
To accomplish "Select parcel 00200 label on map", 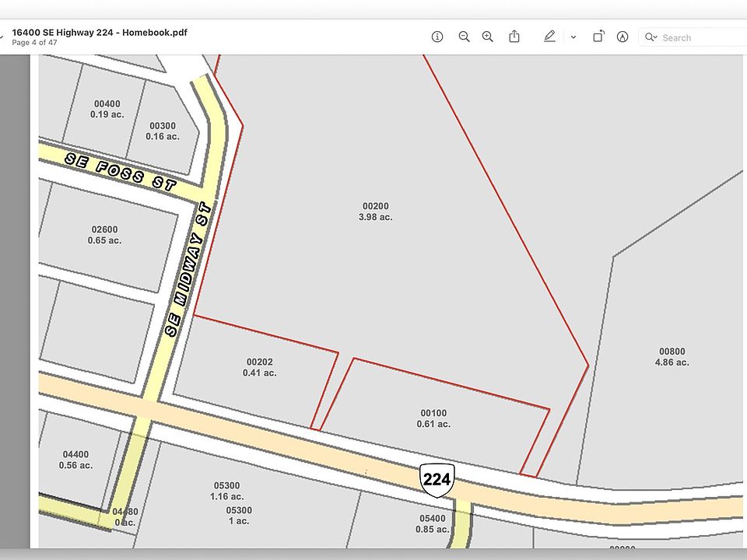I will [375, 212].
